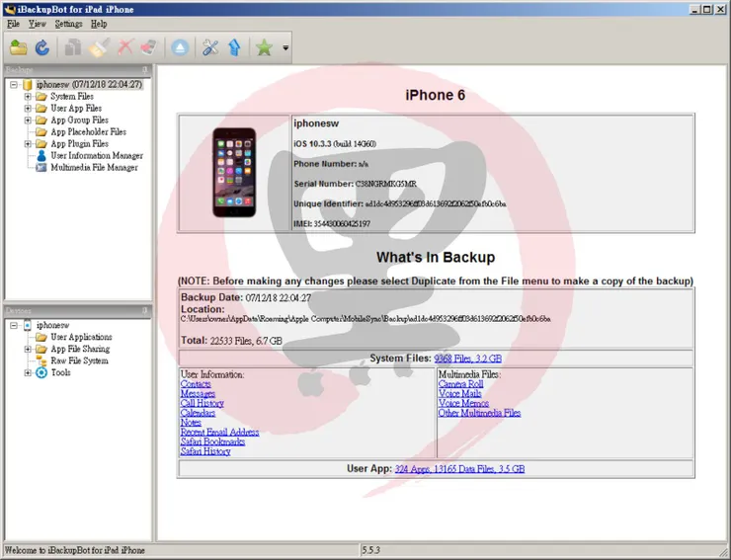
Task: Click the greyed Duplicate files toolbar icon
Action: click(73, 47)
